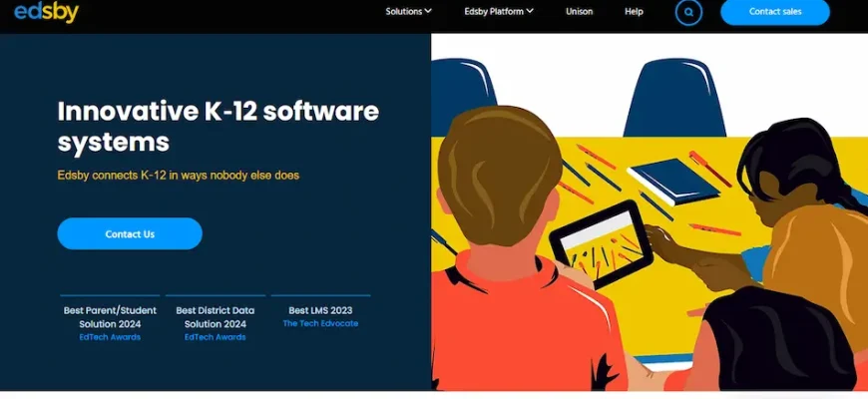Click the Contact Us button
Screen dimensions: 868x399
tap(130, 233)
